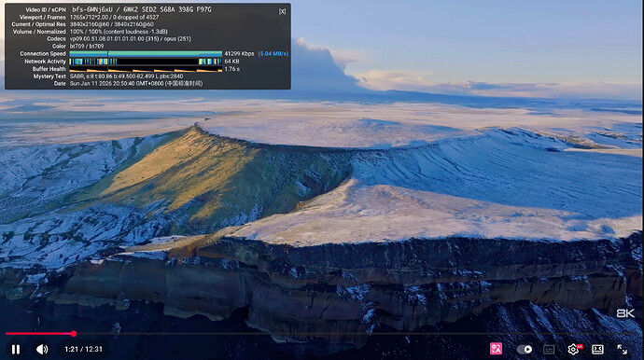
Task: Open the video settings gear menu
Action: [x=573, y=350]
